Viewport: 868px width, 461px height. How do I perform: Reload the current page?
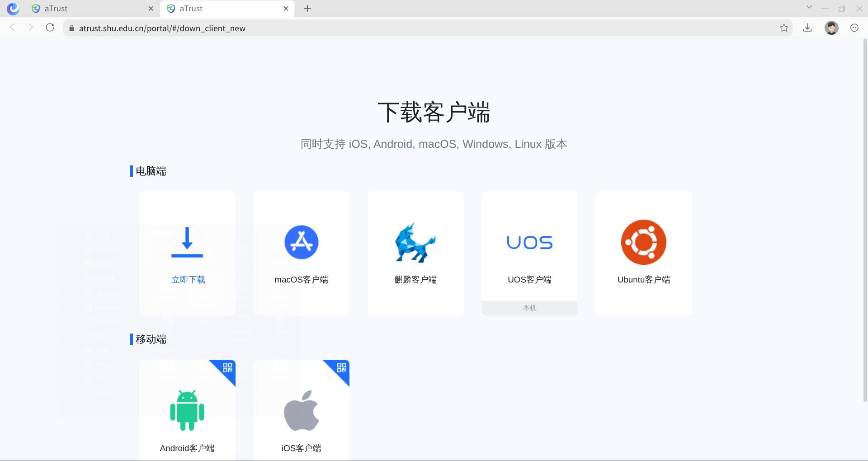(50, 28)
